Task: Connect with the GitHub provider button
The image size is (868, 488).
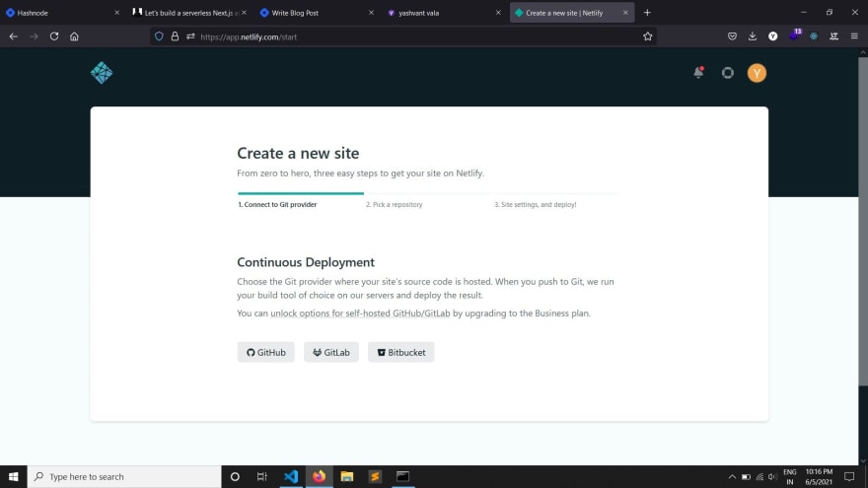Action: pyautogui.click(x=265, y=352)
